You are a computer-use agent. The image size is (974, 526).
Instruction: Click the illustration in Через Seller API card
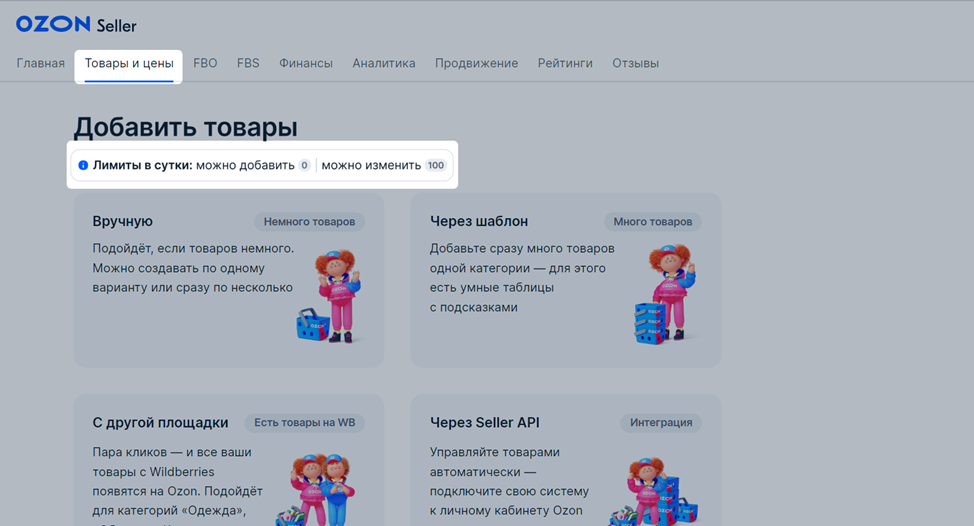point(655,492)
